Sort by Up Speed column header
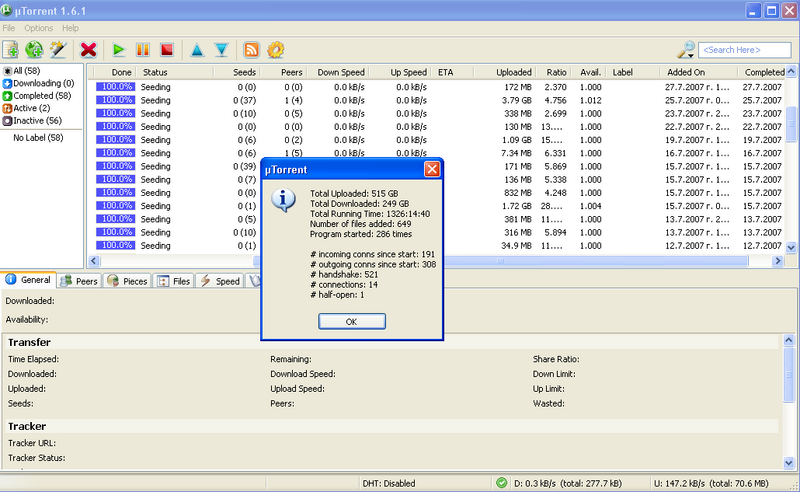800x492 pixels. 400,72
